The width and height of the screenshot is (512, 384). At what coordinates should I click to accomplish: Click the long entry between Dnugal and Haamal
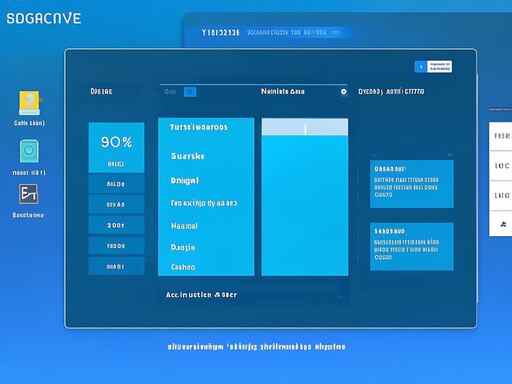click(204, 203)
